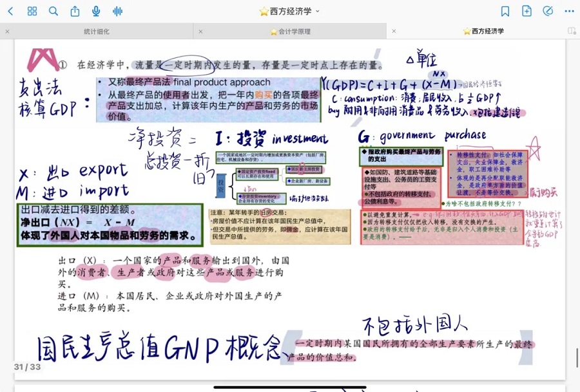This screenshot has height=392, width=580.
Task: Close the 会计学原理 tab
Action: point(200,31)
